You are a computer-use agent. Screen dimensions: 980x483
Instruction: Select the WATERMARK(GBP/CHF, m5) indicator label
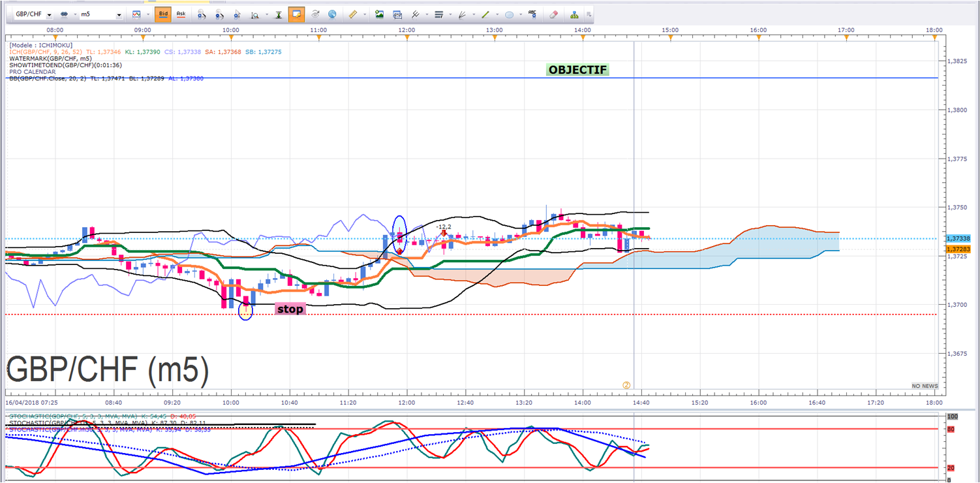pyautogui.click(x=50, y=58)
